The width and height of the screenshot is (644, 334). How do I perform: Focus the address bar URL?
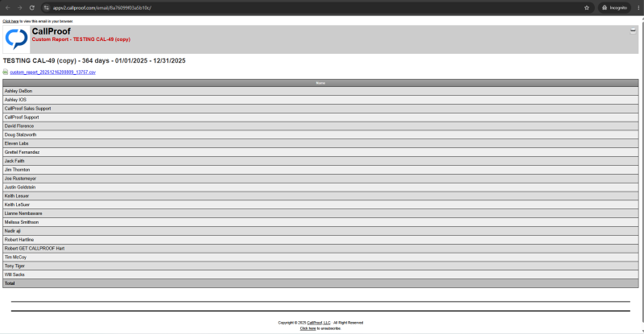pyautogui.click(x=102, y=8)
